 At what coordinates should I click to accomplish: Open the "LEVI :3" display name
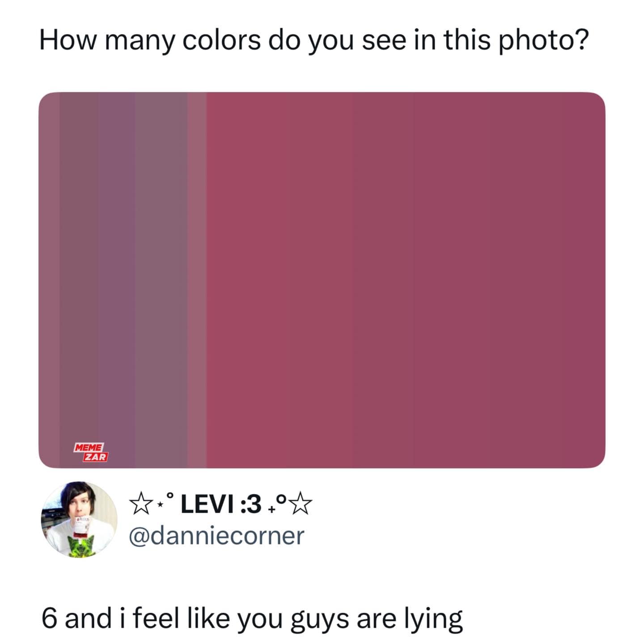click(x=221, y=504)
